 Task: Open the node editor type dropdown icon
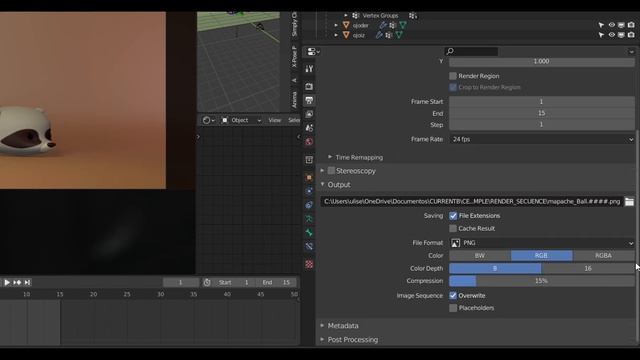click(x=208, y=120)
